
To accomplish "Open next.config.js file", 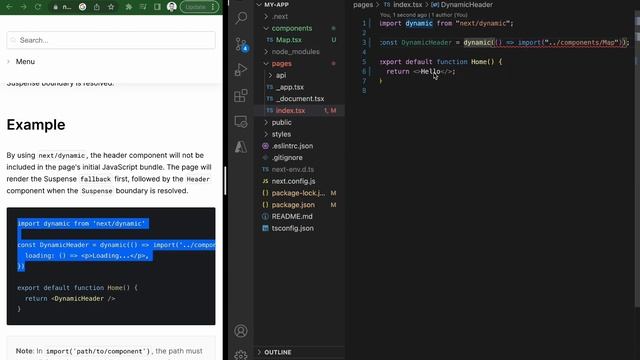I will pyautogui.click(x=293, y=181).
